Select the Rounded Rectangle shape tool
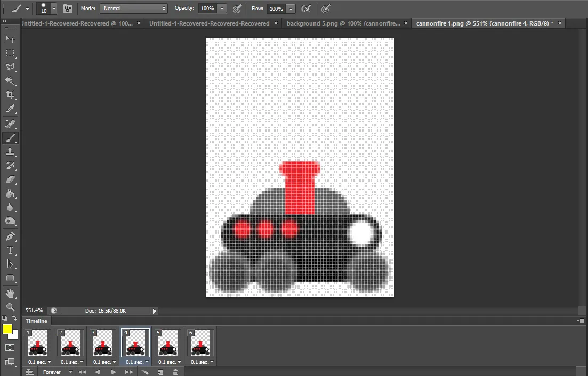This screenshot has height=376, width=588. pos(10,278)
